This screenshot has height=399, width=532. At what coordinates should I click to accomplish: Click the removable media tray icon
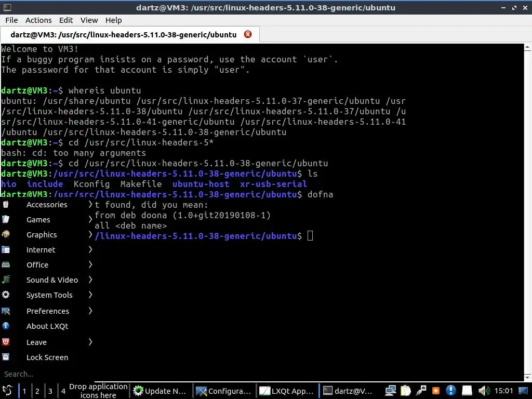[421, 391]
